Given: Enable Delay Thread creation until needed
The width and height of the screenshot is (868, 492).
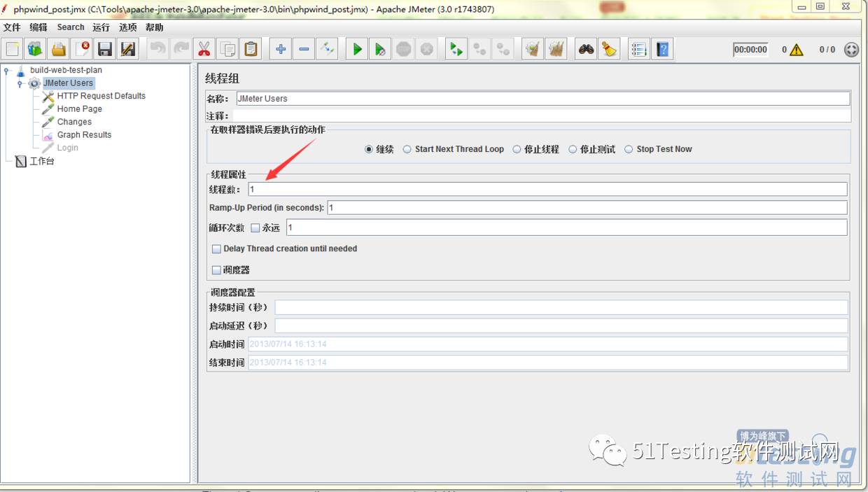Looking at the screenshot, I should point(216,248).
